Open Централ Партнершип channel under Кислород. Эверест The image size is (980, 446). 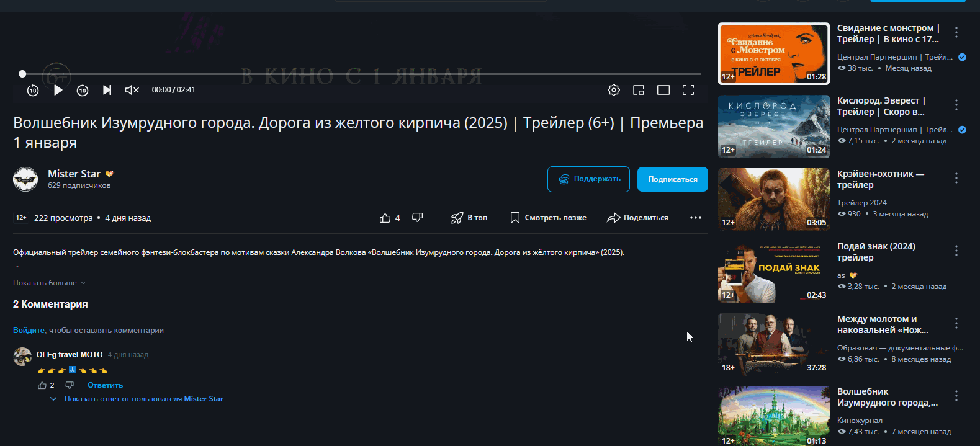pos(895,130)
